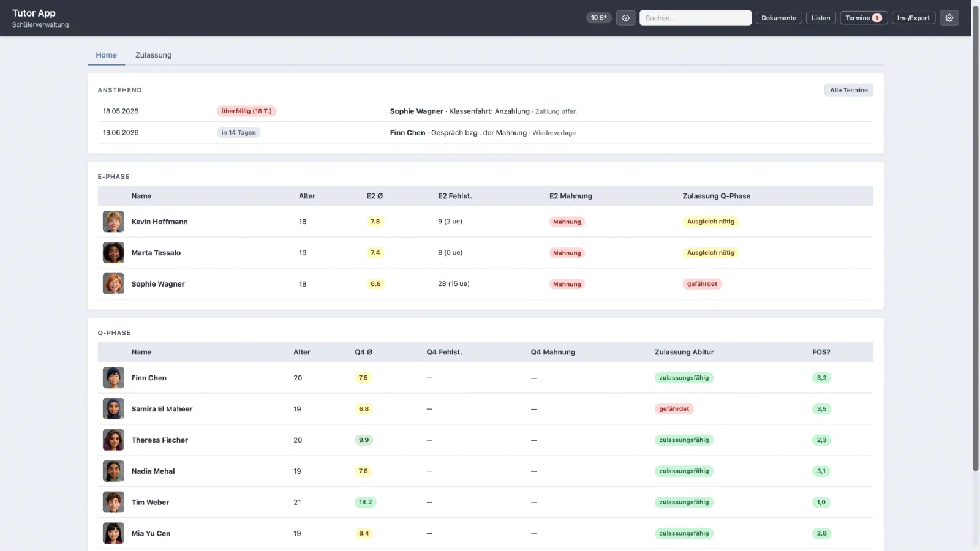
Task: Click Samira El Maheer's avatar
Action: (x=113, y=409)
